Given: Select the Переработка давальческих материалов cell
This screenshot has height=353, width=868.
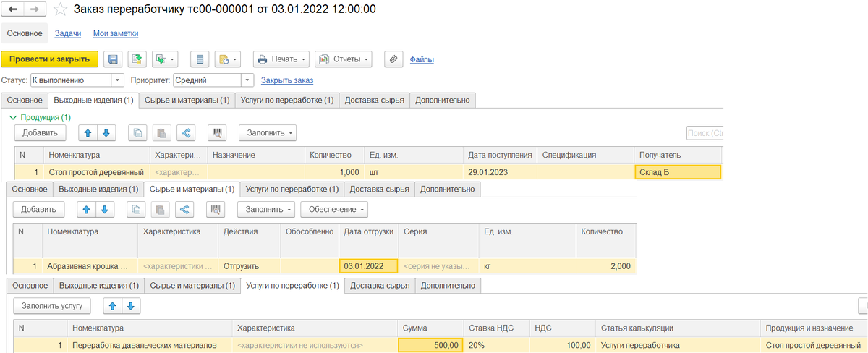Looking at the screenshot, I should coord(150,346).
